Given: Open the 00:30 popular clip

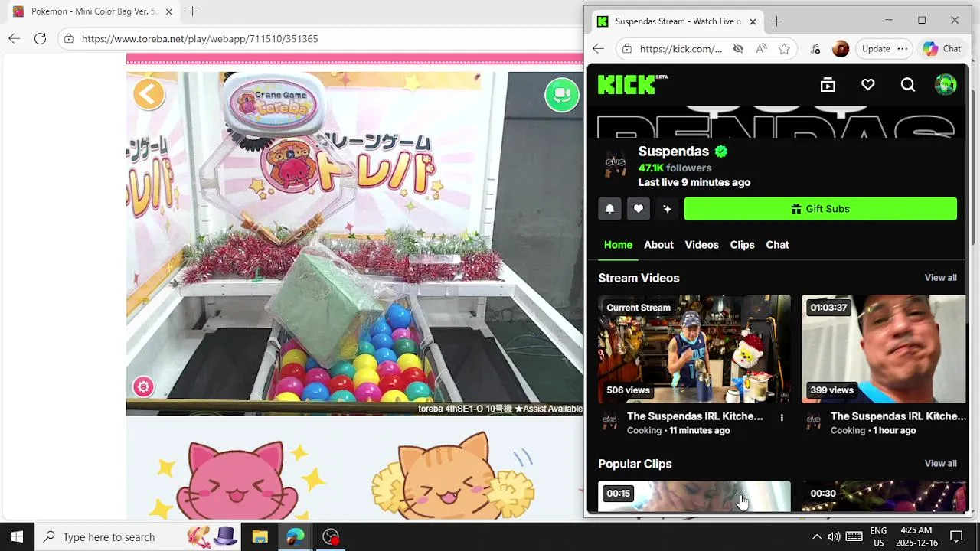Looking at the screenshot, I should (x=884, y=496).
